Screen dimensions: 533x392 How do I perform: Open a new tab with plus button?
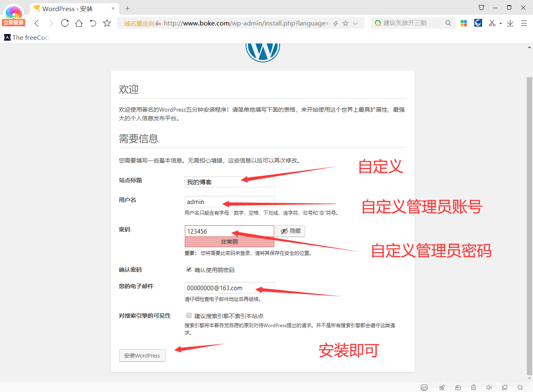(x=128, y=8)
